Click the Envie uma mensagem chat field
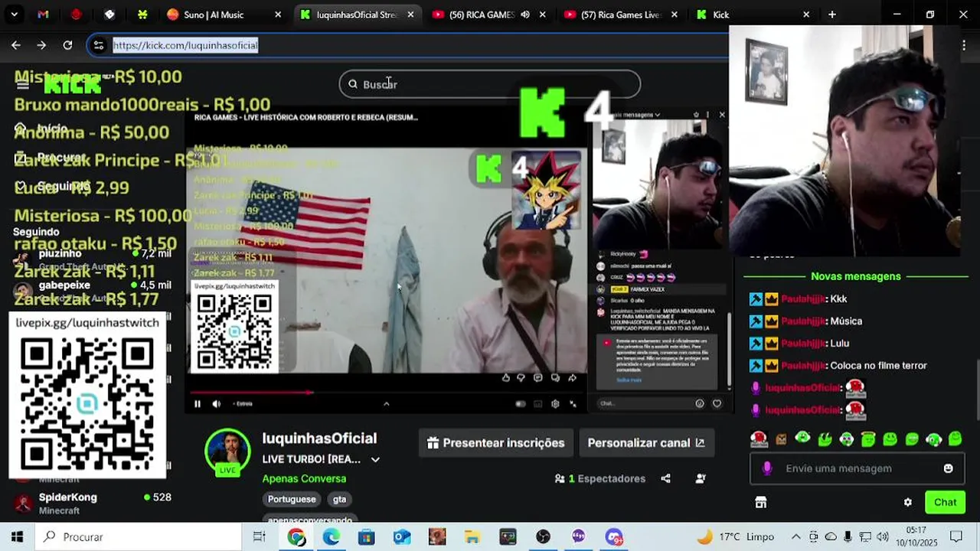 [856, 468]
